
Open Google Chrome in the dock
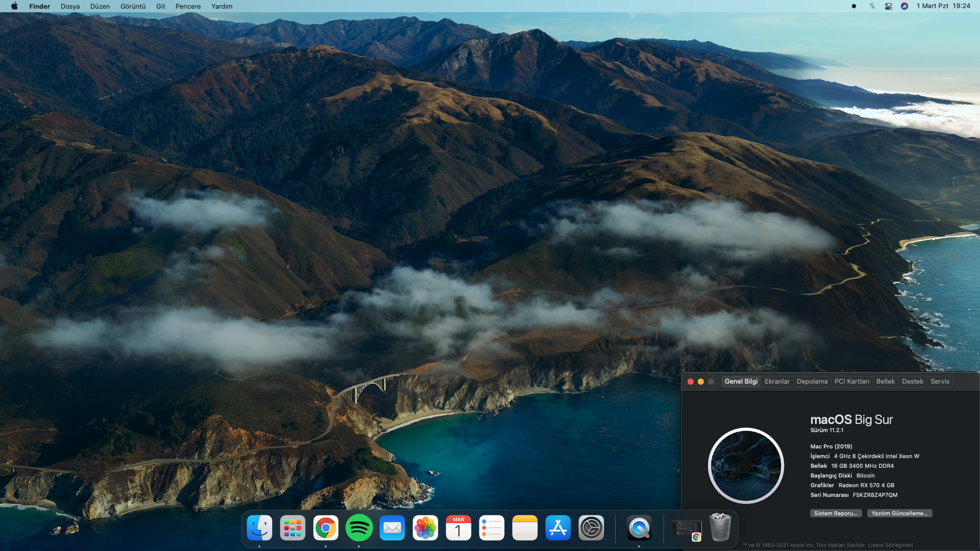[x=326, y=528]
